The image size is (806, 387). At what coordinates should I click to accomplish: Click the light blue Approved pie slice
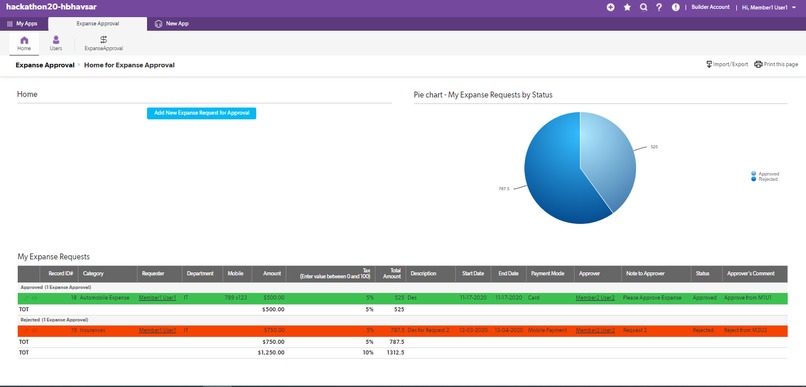pyautogui.click(x=609, y=159)
